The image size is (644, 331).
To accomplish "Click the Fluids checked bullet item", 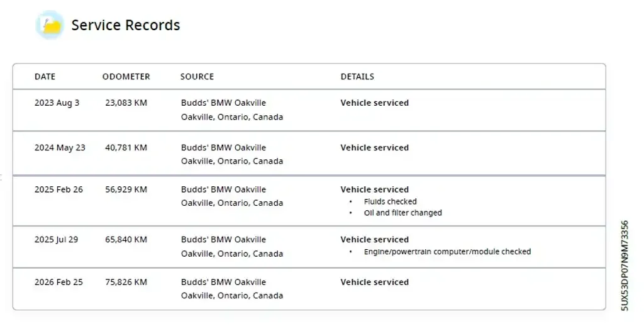I will coord(390,201).
